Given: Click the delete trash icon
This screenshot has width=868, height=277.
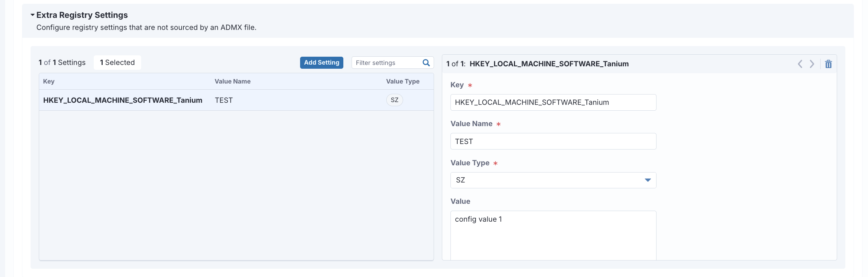Looking at the screenshot, I should (828, 64).
